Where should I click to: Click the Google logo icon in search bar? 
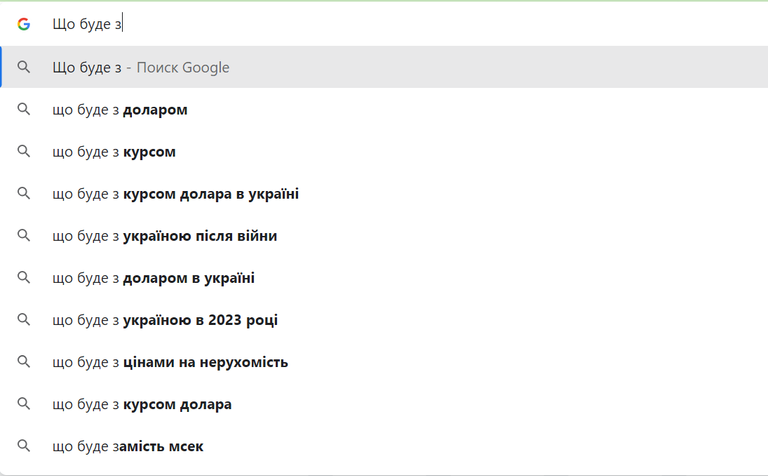pyautogui.click(x=24, y=24)
